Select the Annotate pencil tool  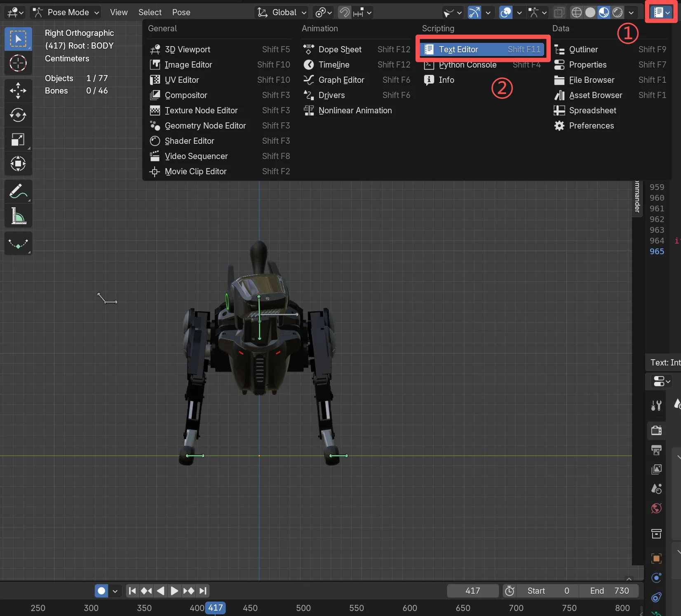pyautogui.click(x=18, y=191)
